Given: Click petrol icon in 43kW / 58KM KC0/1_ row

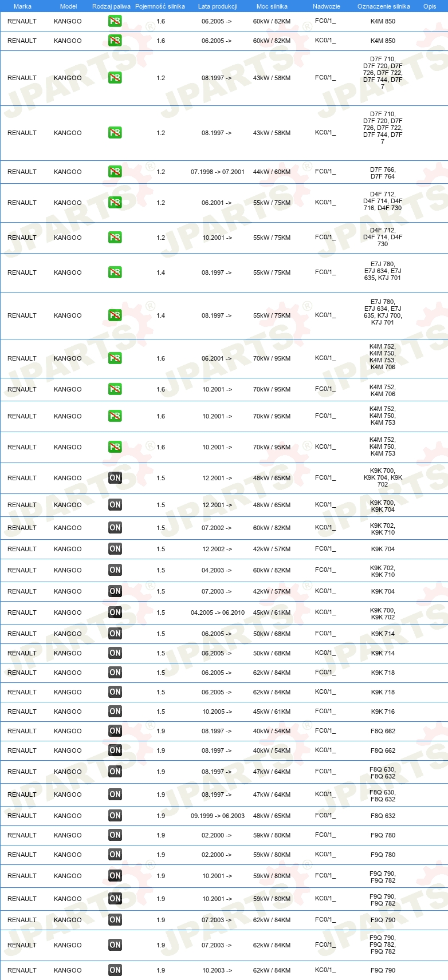Looking at the screenshot, I should pyautogui.click(x=115, y=133).
